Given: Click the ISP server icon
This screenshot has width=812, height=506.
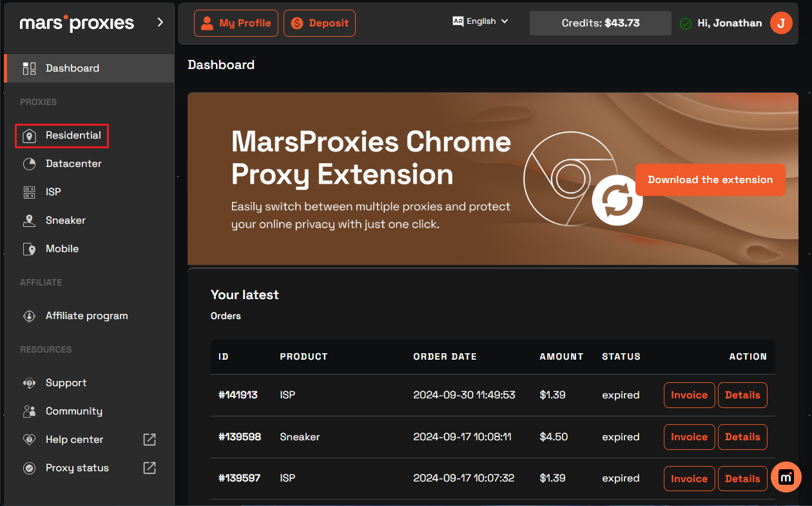Looking at the screenshot, I should pyautogui.click(x=29, y=192).
